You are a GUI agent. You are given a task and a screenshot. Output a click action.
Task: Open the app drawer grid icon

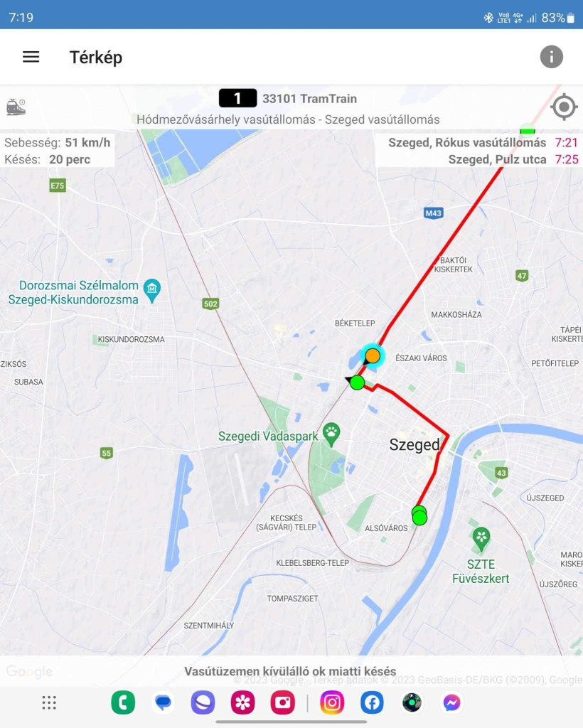(x=49, y=702)
